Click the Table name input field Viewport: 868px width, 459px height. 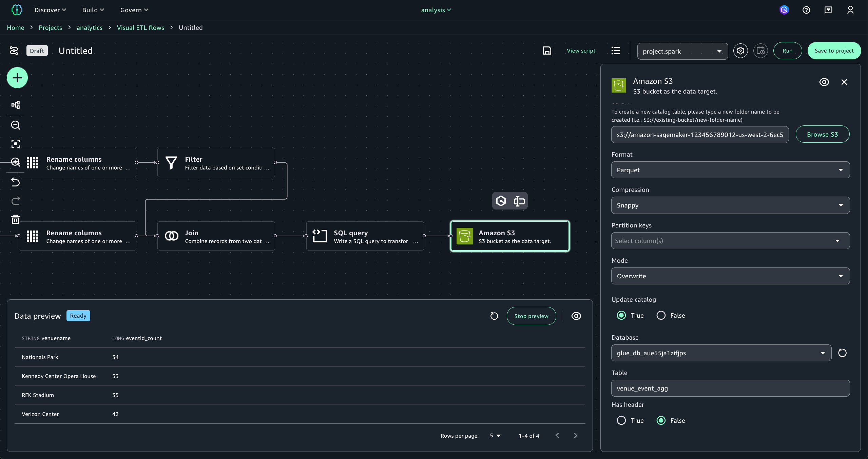(730, 388)
